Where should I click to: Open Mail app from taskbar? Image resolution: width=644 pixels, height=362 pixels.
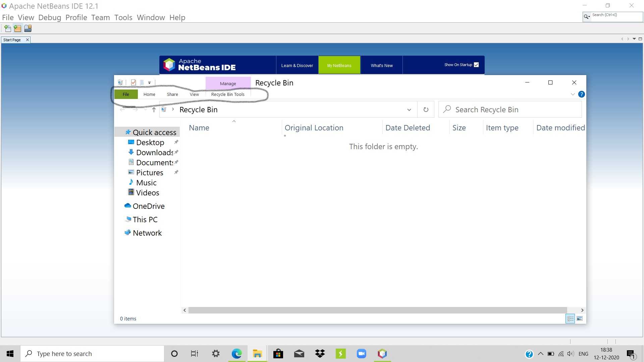tap(299, 354)
